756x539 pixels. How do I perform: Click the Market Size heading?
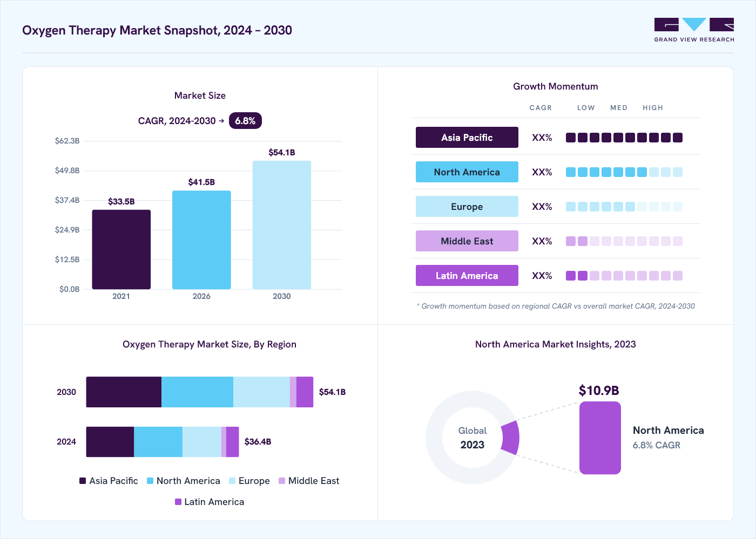[200, 95]
